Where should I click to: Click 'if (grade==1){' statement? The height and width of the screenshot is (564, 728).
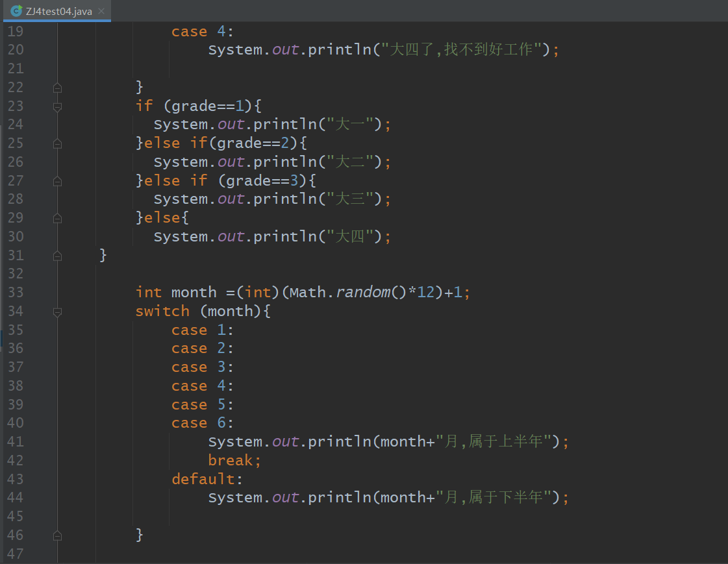pyautogui.click(x=198, y=106)
